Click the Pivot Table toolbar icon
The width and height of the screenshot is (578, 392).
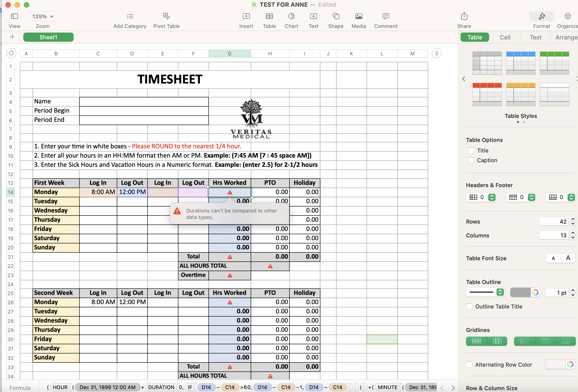point(166,16)
